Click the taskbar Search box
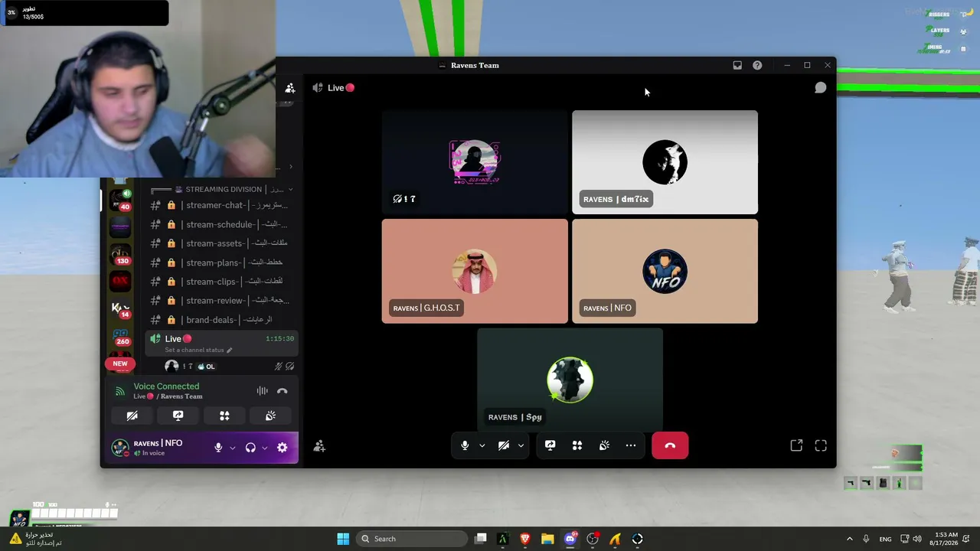 coord(412,539)
